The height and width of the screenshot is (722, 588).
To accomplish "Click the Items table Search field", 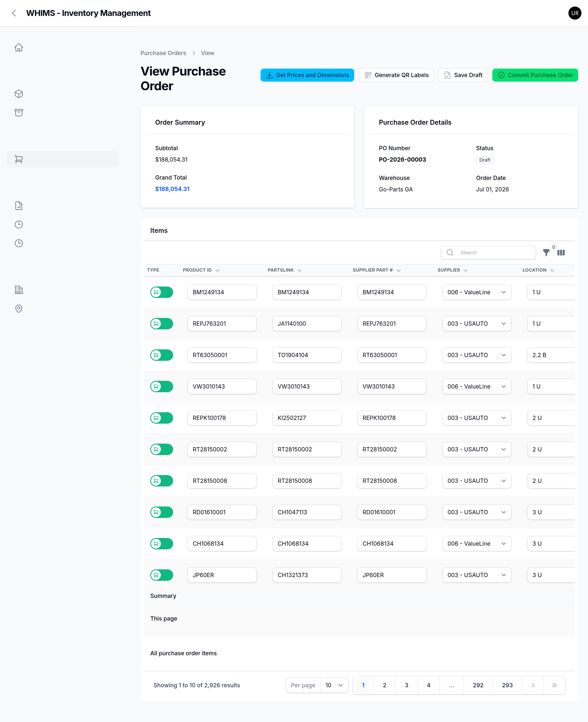I will [488, 252].
